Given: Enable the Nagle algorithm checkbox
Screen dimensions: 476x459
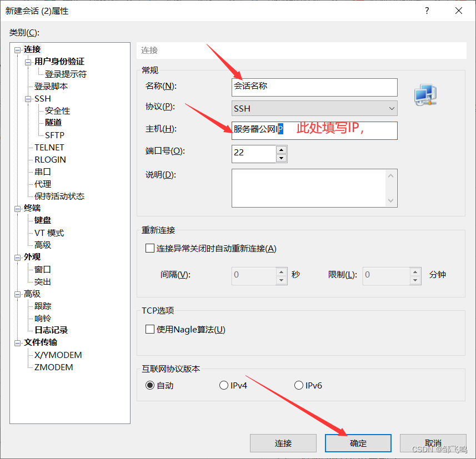Looking at the screenshot, I should (x=150, y=329).
